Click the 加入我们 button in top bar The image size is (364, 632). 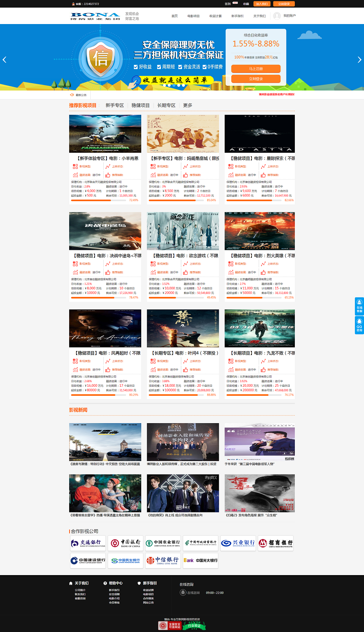coord(262,4)
